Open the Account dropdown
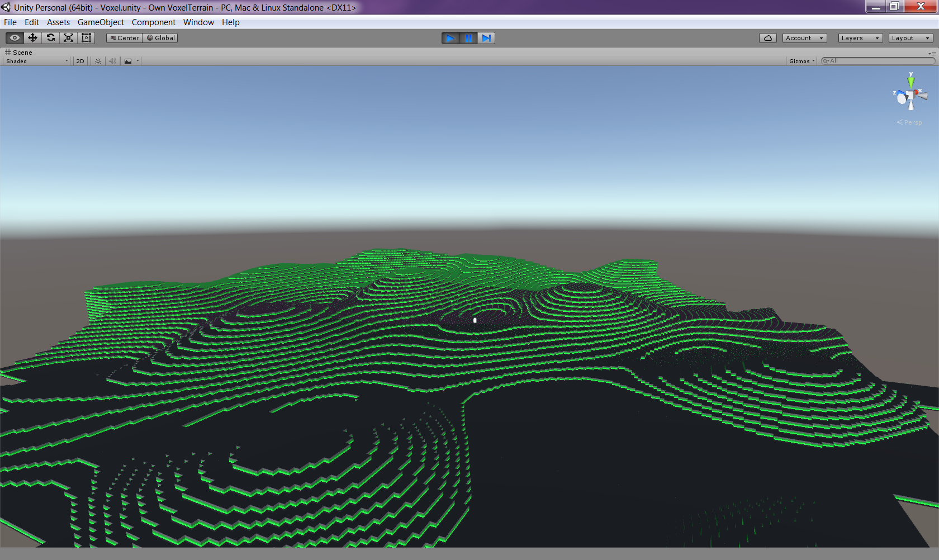The width and height of the screenshot is (939, 560). (804, 38)
